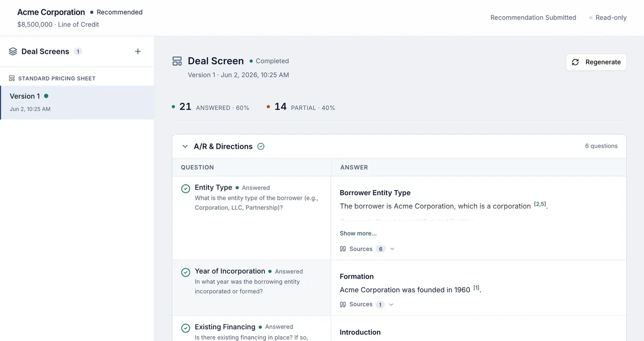Click the Entity Type question title
Screen dimensions: 644x341
click(x=213, y=187)
